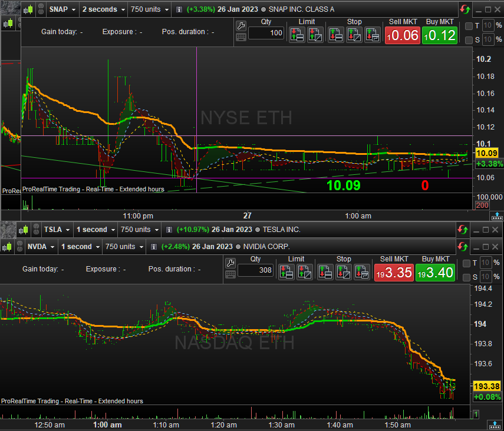Click the red '200' volume label in SNAP chart

click(x=482, y=205)
